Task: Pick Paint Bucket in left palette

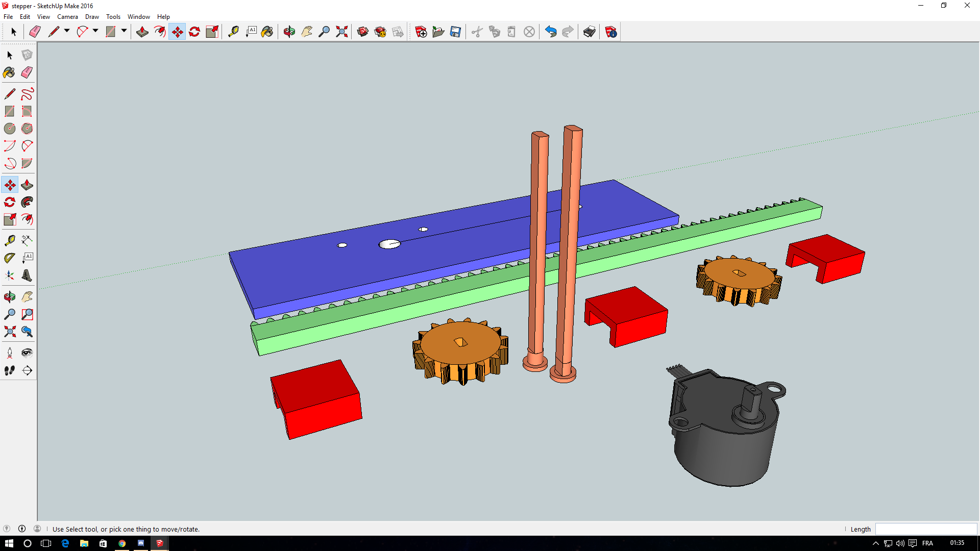Action: tap(10, 72)
